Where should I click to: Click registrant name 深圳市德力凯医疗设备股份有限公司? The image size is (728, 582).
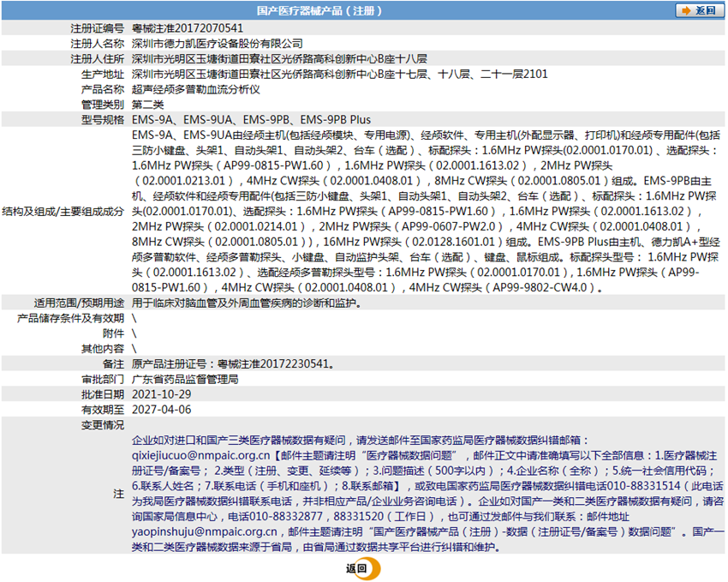coord(218,44)
